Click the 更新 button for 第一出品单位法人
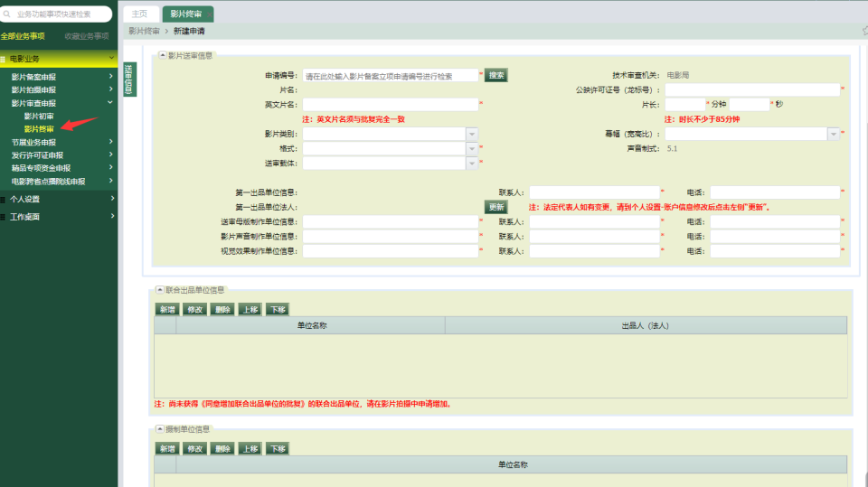The image size is (868, 487). 496,207
